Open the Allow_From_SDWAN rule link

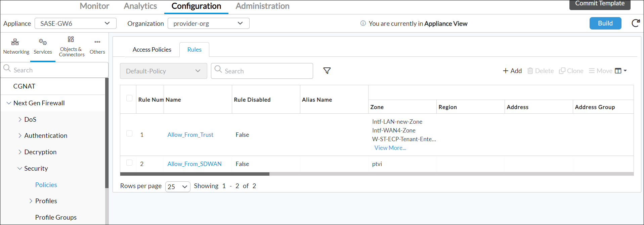[195, 164]
